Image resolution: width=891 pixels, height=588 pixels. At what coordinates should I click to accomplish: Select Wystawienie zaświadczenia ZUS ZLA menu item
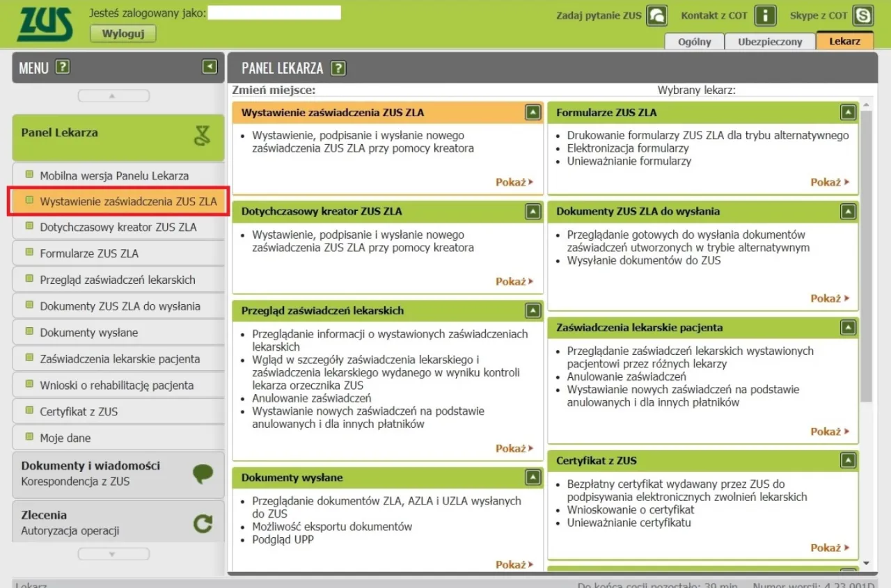[x=118, y=201]
